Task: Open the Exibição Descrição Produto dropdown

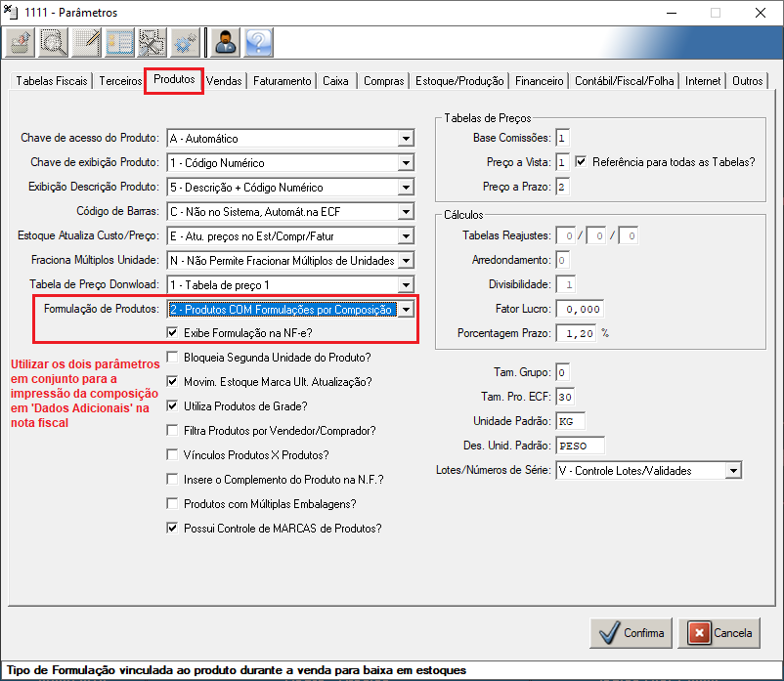Action: 406,188
